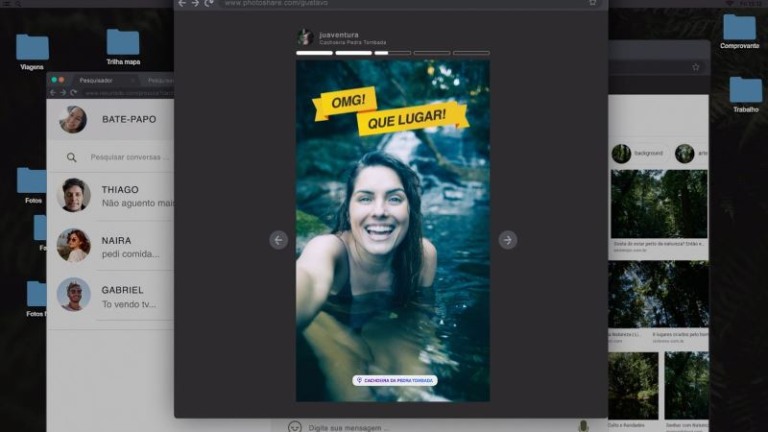Image resolution: width=768 pixels, height=432 pixels.
Task: Open the Comprovante desktop folder
Action: 740,31
